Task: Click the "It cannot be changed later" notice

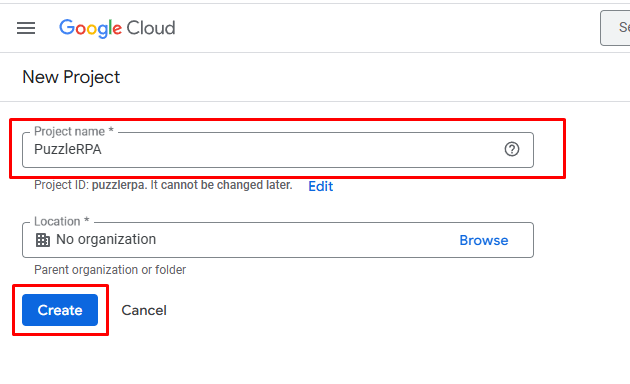Action: coord(221,185)
